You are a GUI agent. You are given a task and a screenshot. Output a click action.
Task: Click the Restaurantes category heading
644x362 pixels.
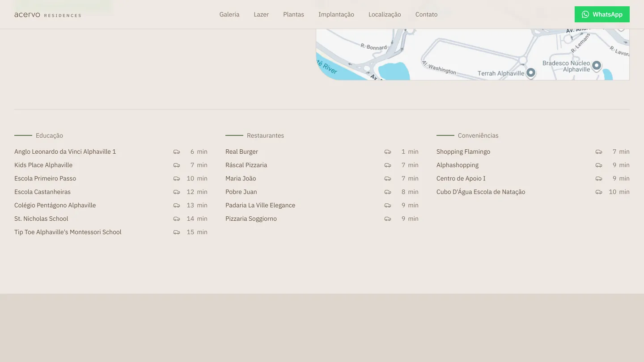point(265,135)
